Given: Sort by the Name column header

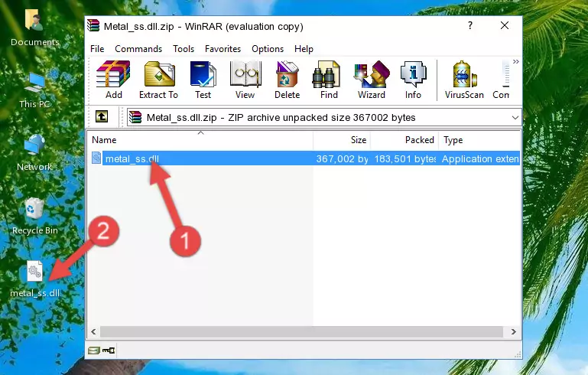Looking at the screenshot, I should pos(200,140).
